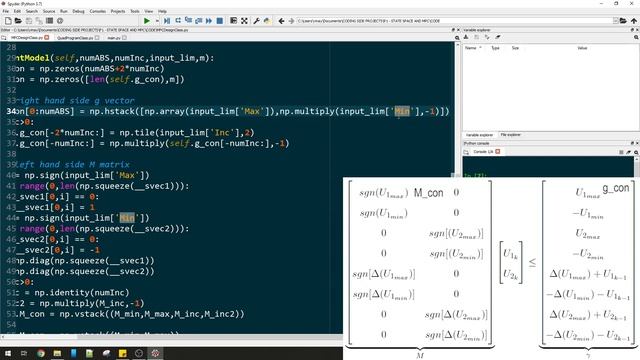Step return debug icon

[x=198, y=21]
